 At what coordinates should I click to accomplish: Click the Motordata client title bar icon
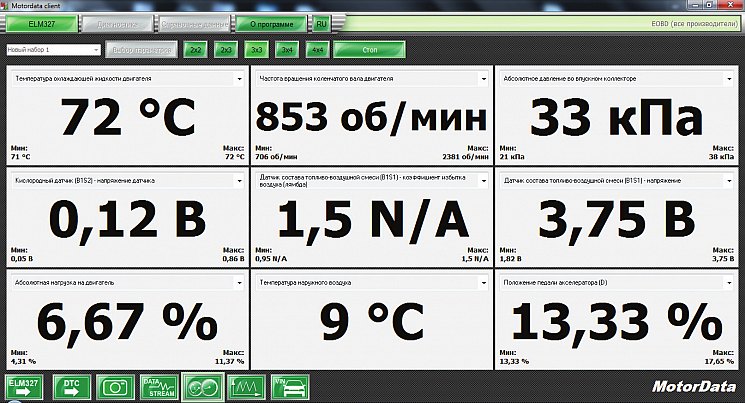pyautogui.click(x=5, y=6)
